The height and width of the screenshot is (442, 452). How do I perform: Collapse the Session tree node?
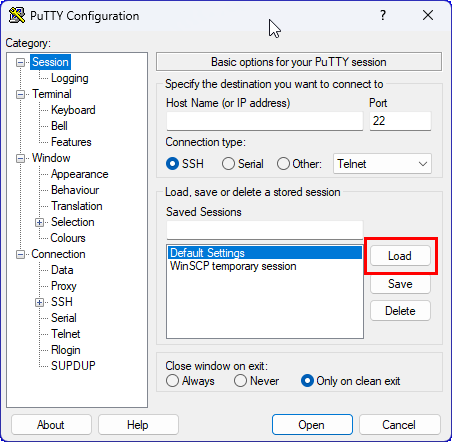pos(21,62)
